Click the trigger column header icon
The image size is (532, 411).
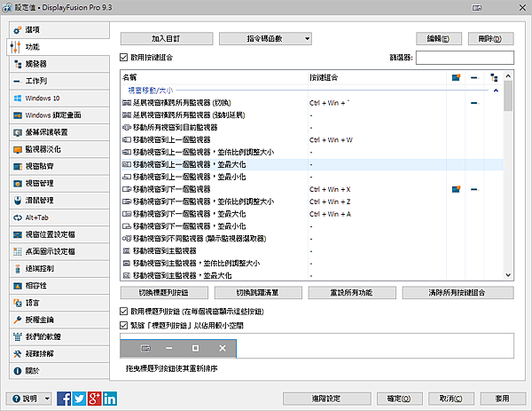494,77
